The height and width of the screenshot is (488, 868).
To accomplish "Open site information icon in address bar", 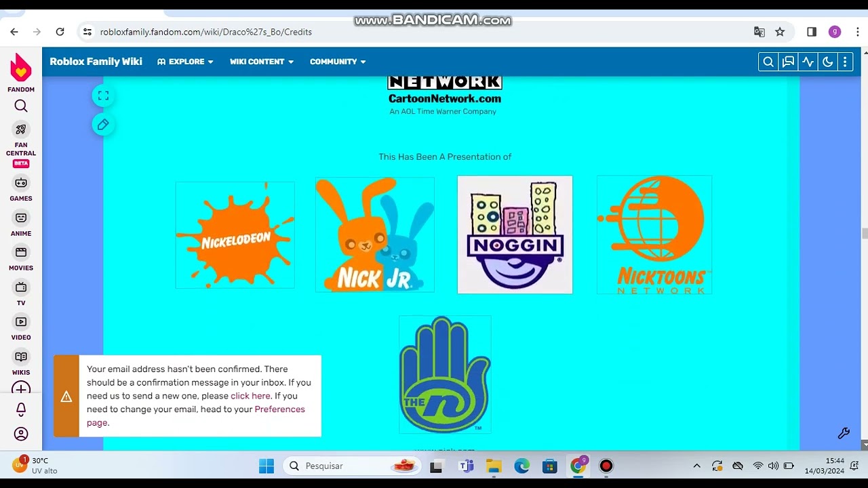I will 87,32.
